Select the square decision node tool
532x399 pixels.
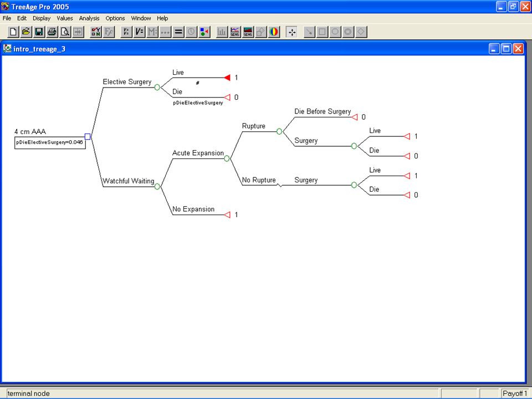click(x=322, y=32)
